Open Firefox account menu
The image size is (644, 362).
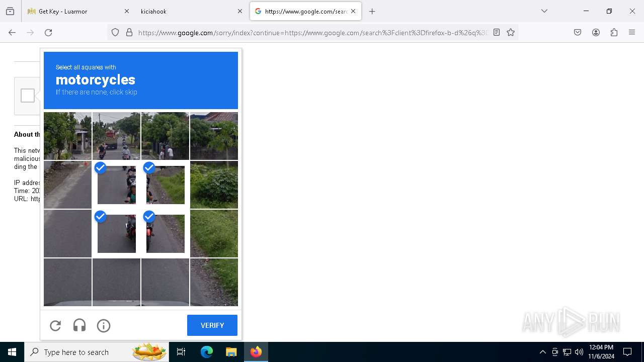596,32
